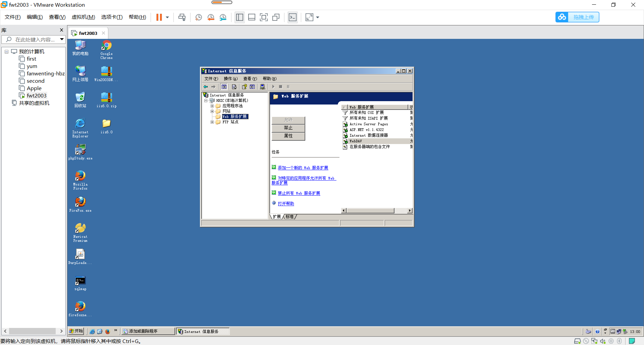This screenshot has width=644, height=345.
Task: Expand the 应用程序池 tree node
Action: pos(212,106)
